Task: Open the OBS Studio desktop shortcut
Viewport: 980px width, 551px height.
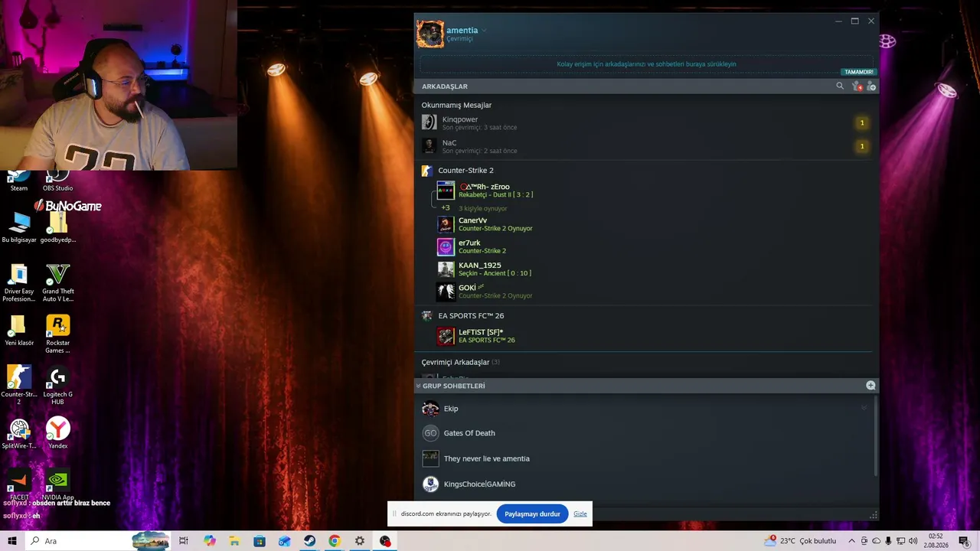Action: (x=58, y=181)
